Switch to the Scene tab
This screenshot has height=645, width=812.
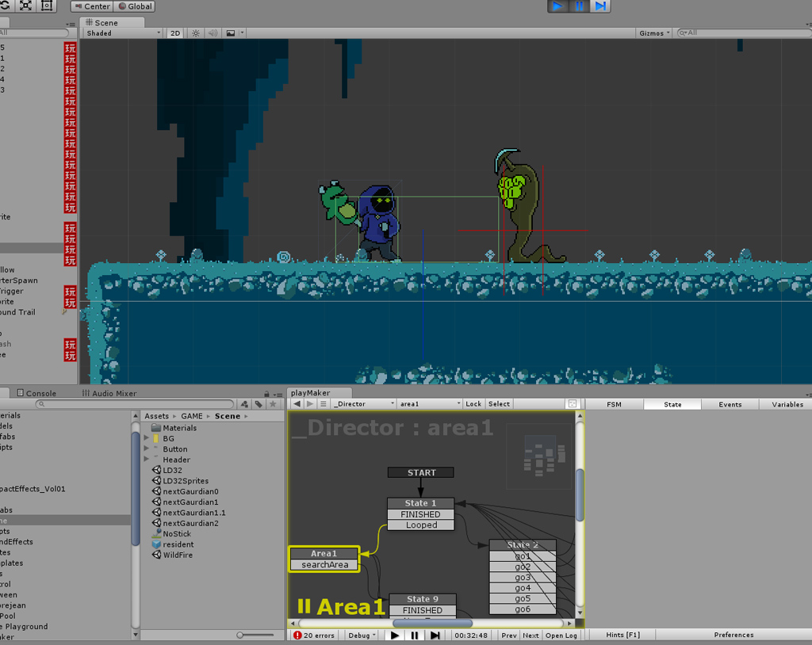coord(112,22)
